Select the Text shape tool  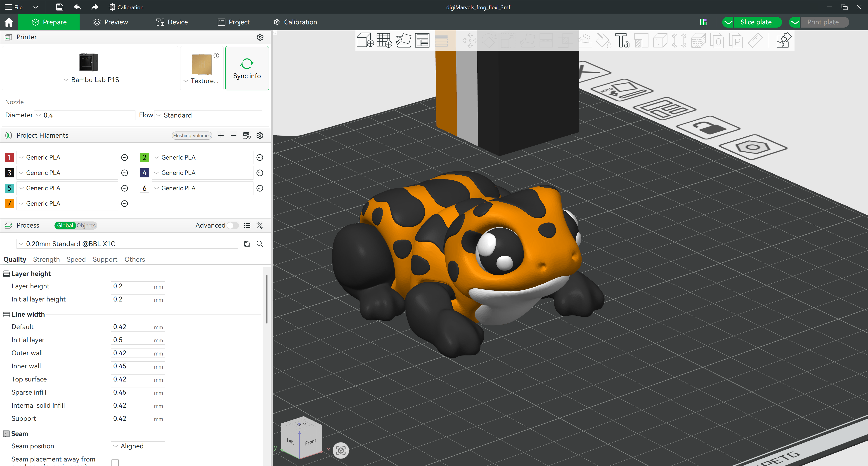point(622,40)
